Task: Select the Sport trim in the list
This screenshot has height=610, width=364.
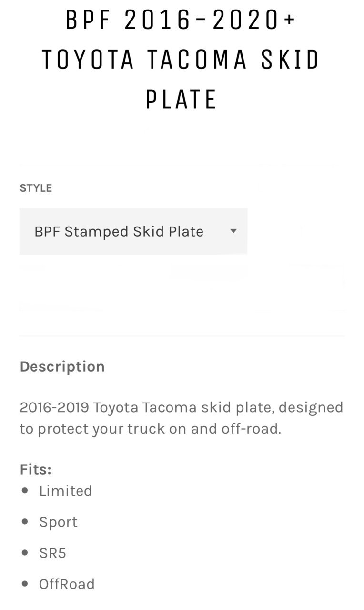Action: point(58,522)
